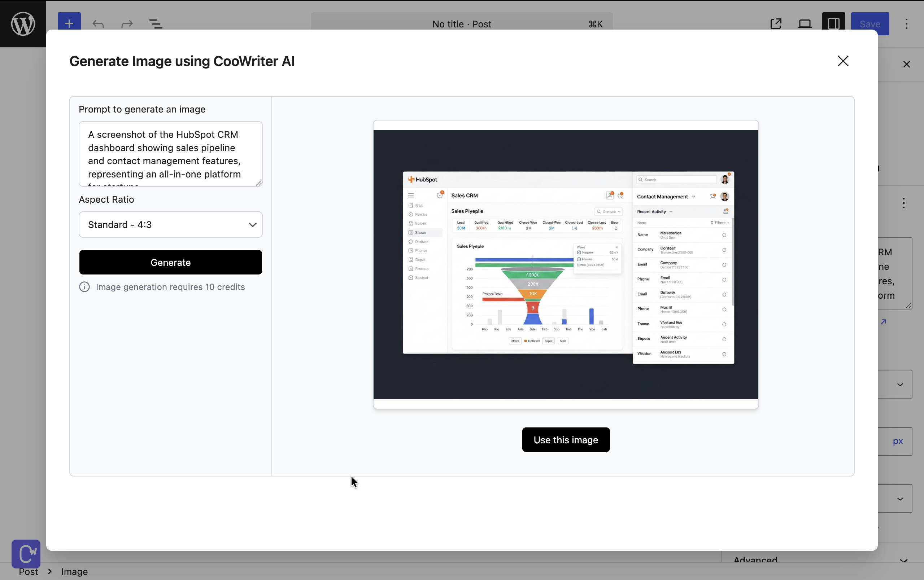Click the dialog title 'Generate Image using CooWriter AI'

(182, 61)
